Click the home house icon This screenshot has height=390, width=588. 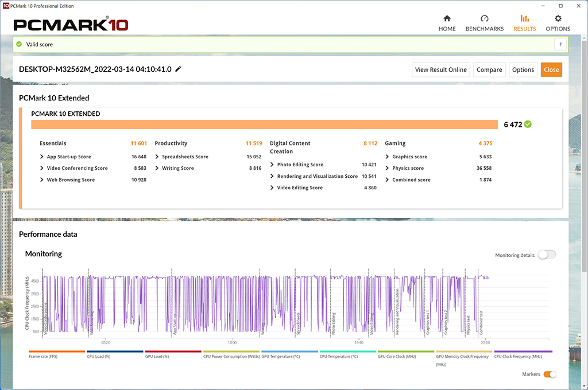pos(447,18)
